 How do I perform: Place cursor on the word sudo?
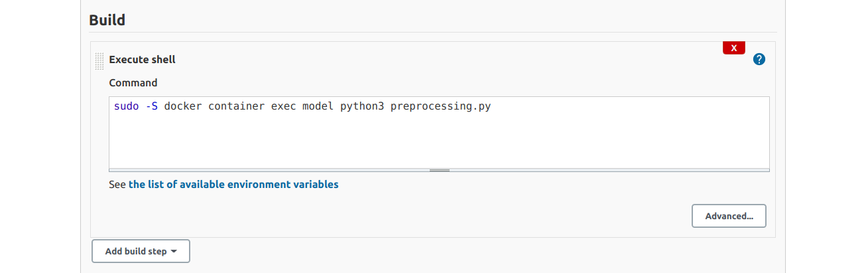(x=127, y=106)
